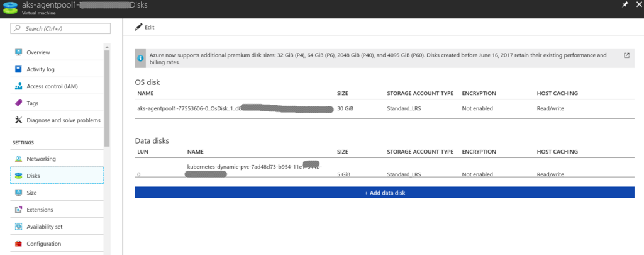This screenshot has width=644, height=255.
Task: Click OS disk Not enabled encryption cell
Action: [x=477, y=108]
